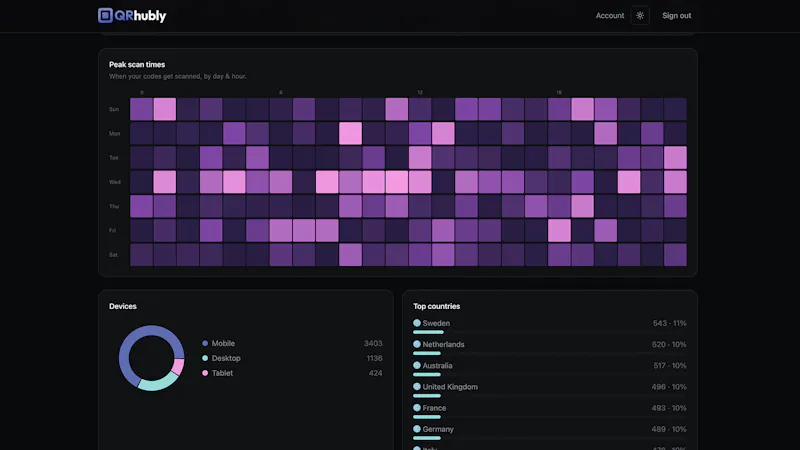Click the QRhubly logo icon
The image size is (800, 450).
tap(105, 15)
